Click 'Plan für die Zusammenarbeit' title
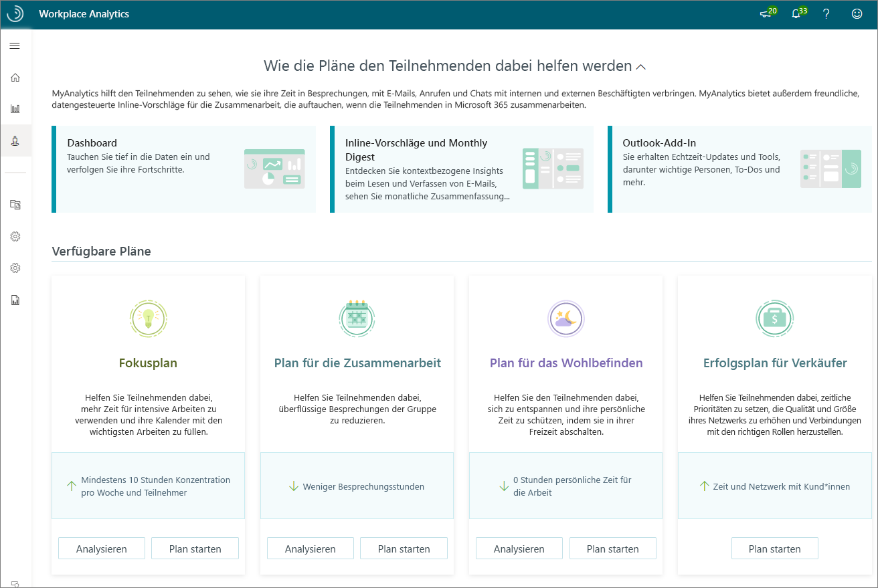Viewport: 878px width, 588px height. pyautogui.click(x=357, y=363)
